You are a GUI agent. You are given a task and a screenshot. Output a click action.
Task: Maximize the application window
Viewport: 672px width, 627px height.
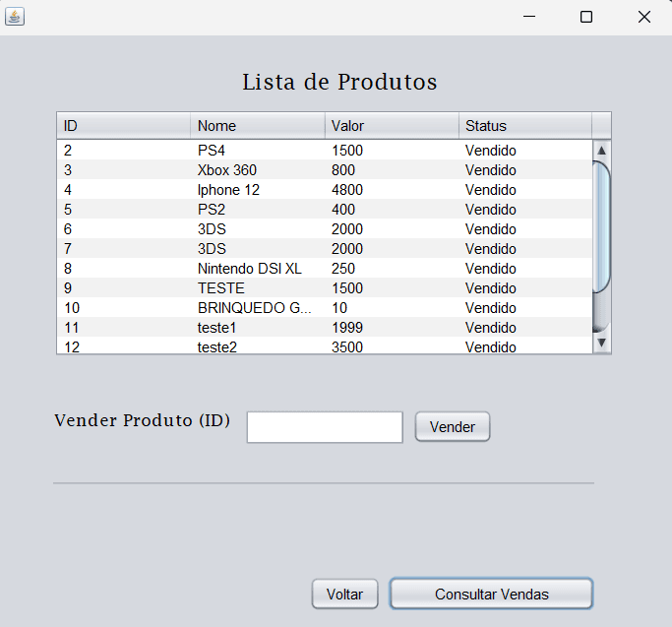(x=586, y=17)
